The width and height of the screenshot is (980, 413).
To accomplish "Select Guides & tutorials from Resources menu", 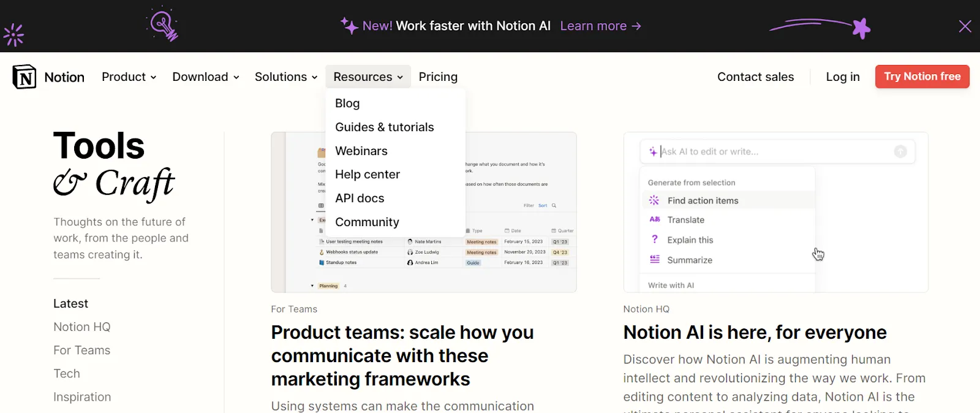I will pos(385,127).
